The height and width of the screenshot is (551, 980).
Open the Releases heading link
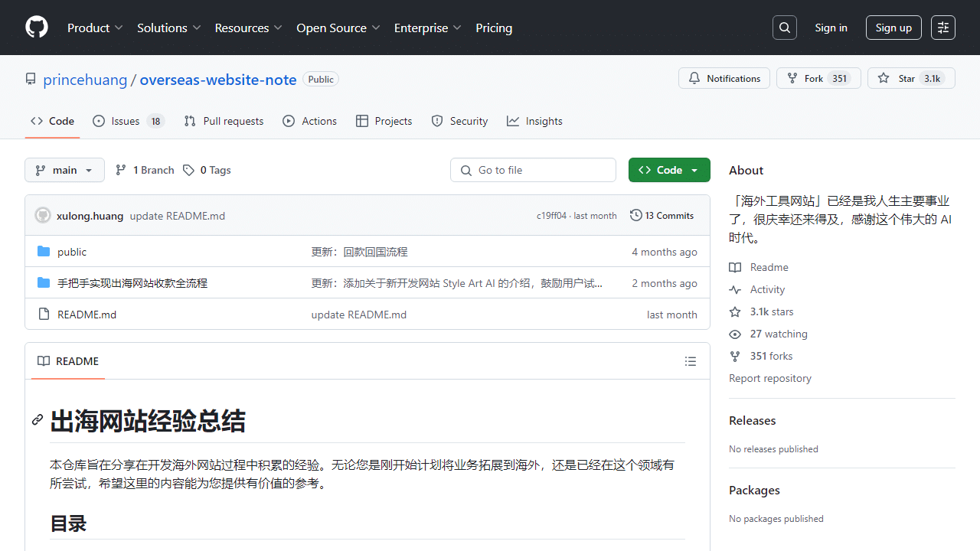[x=752, y=420]
